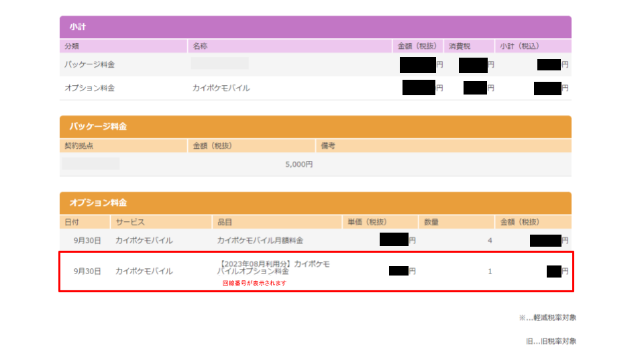The width and height of the screenshot is (644, 362).
Task: Click the 消費税 column header
Action: click(x=469, y=46)
